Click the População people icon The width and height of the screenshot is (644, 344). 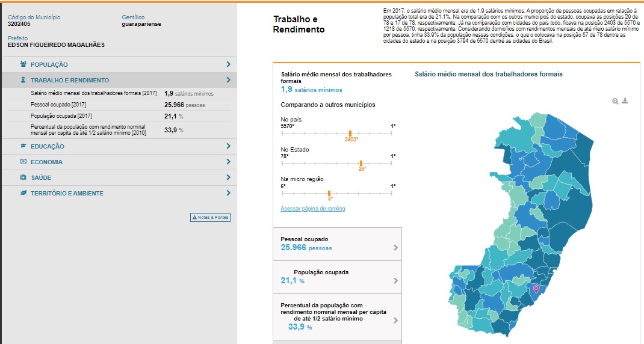[x=23, y=64]
